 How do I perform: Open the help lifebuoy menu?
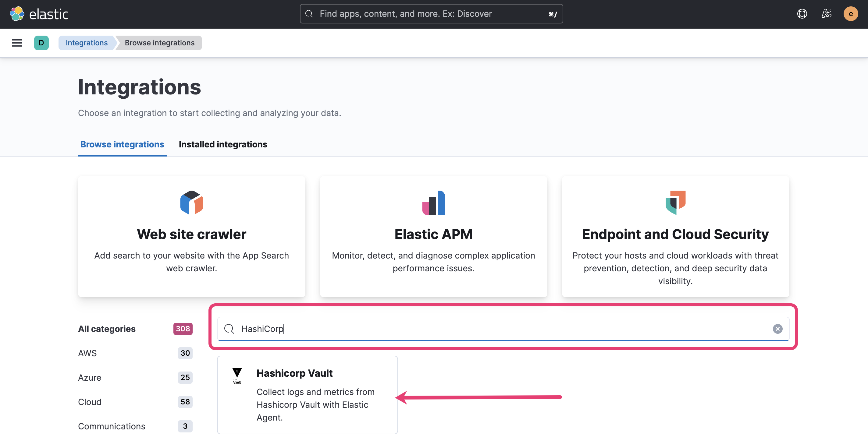pyautogui.click(x=802, y=13)
